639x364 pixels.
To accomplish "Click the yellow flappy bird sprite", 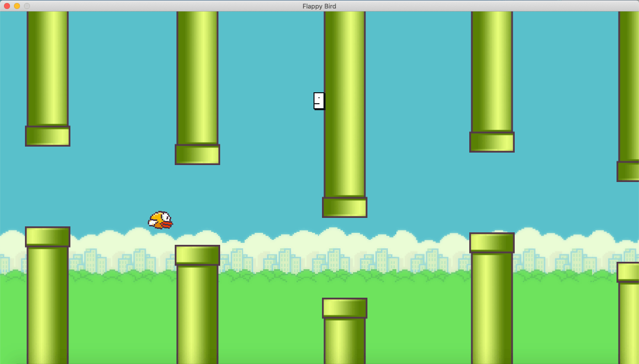I will 160,220.
